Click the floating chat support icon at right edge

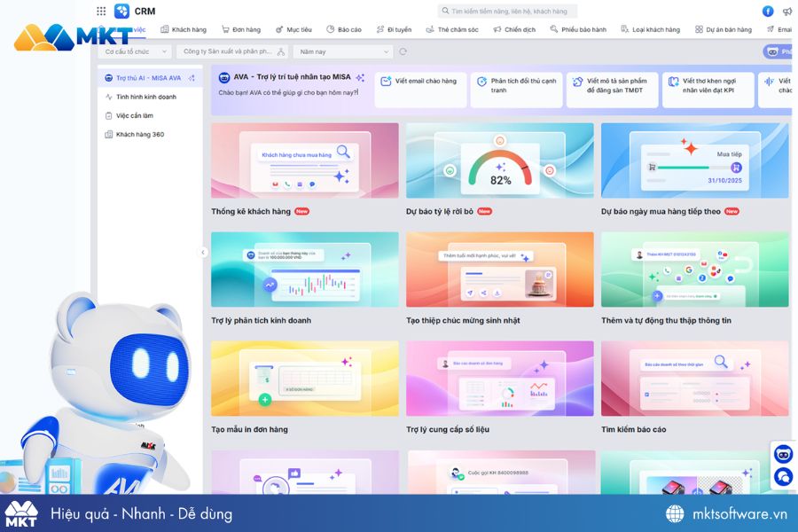click(783, 476)
